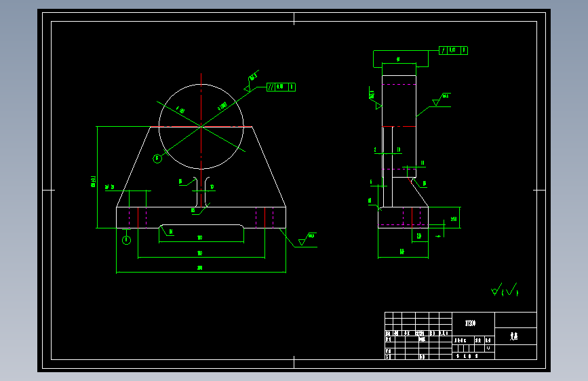Click the material designation cell in the title block

pos(473,323)
